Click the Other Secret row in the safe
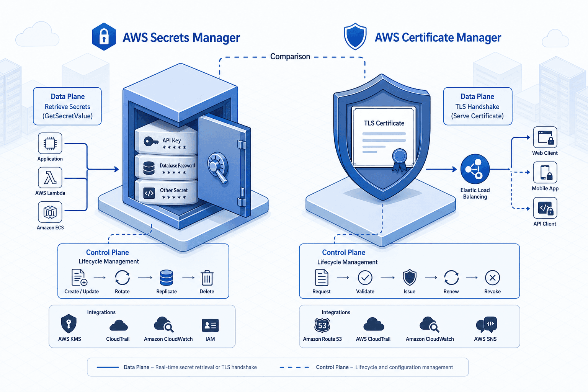 coord(166,193)
